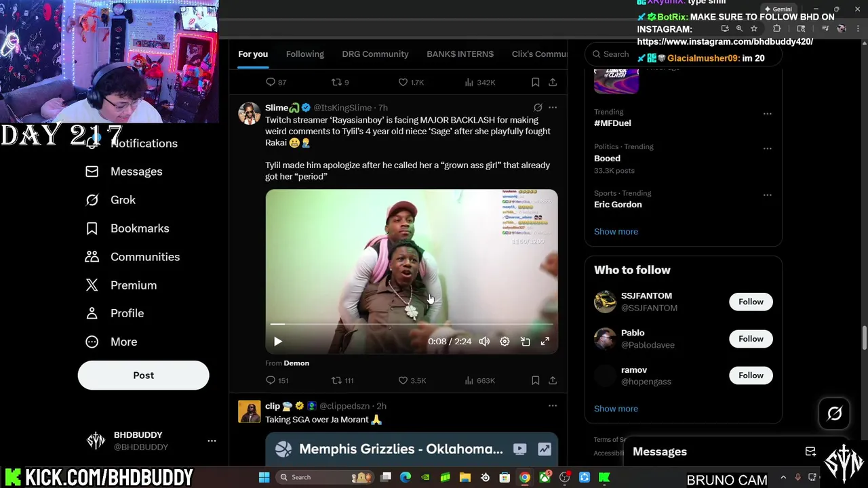
Task: Open the @ItsKingSlime profile link
Action: click(342, 108)
